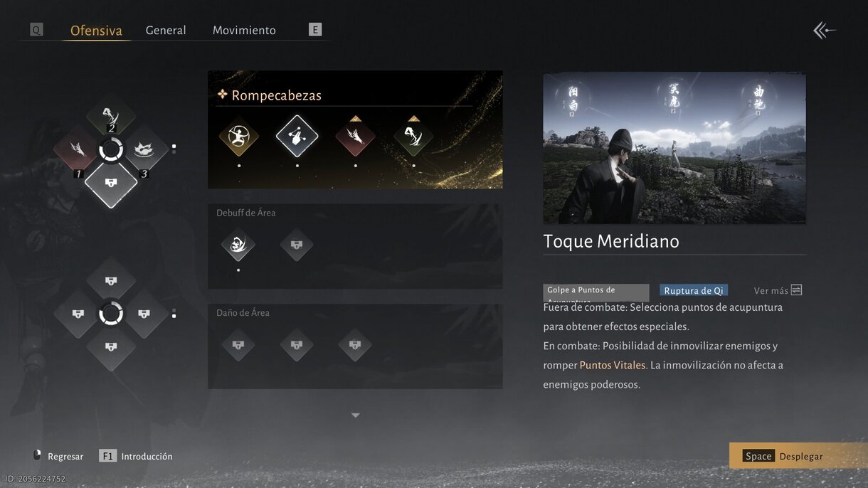The height and width of the screenshot is (488, 868).
Task: Select the Debuff de Área swirl skill
Action: (x=238, y=245)
